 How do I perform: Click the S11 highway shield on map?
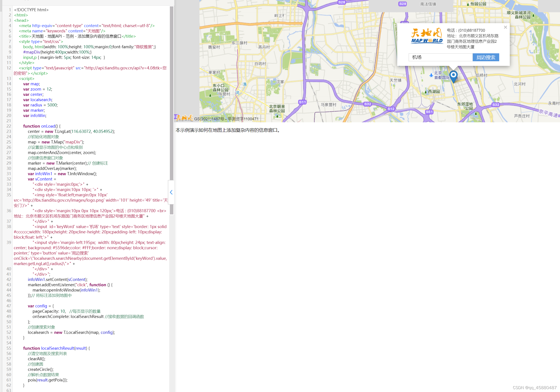pyautogui.click(x=302, y=102)
